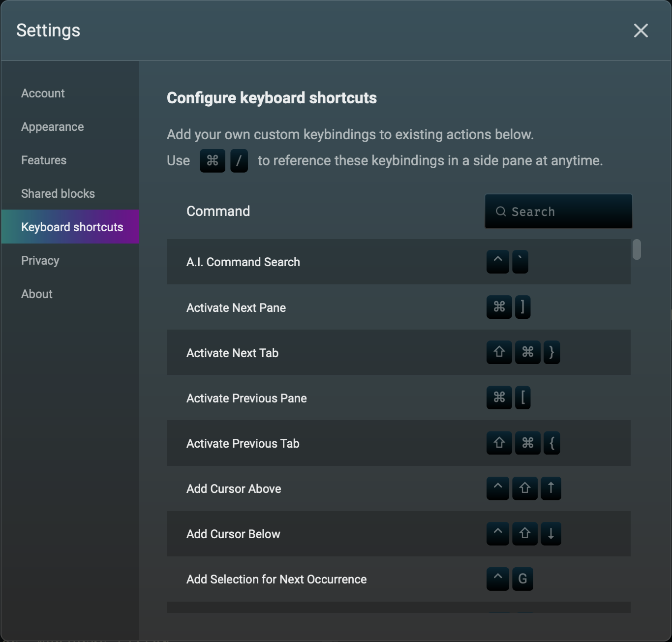Screen dimensions: 672x642
Task: Switch to the Appearance settings
Action: coord(52,127)
